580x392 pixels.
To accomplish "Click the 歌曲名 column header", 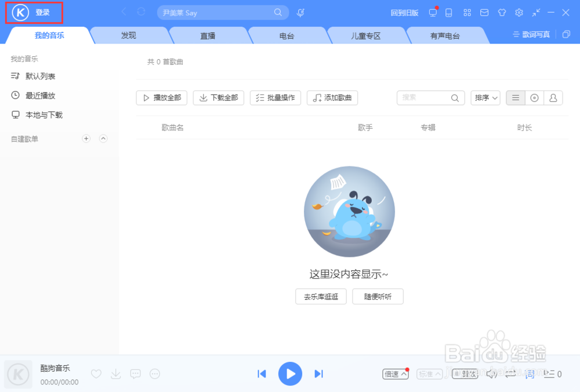I will 173,128.
